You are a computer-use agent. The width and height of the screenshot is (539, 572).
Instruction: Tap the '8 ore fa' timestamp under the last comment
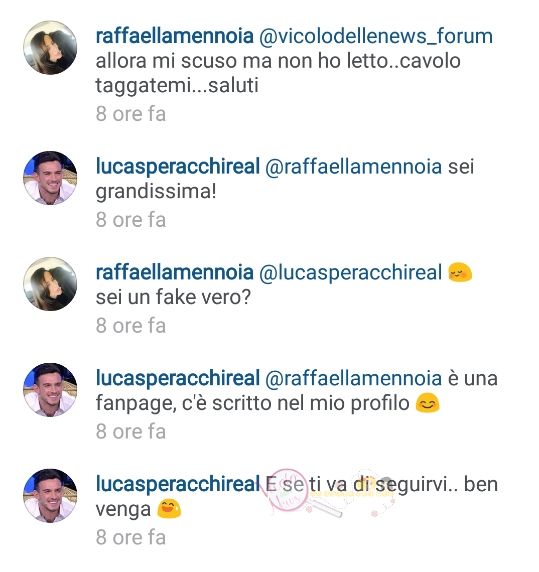[131, 538]
